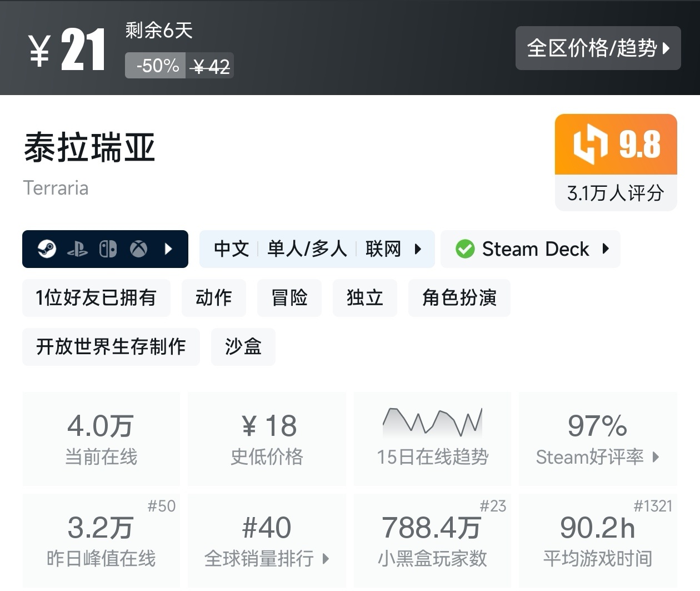Image resolution: width=700 pixels, height=591 pixels.
Task: Open 全球销量排行 rankings via its arrow
Action: point(325,560)
